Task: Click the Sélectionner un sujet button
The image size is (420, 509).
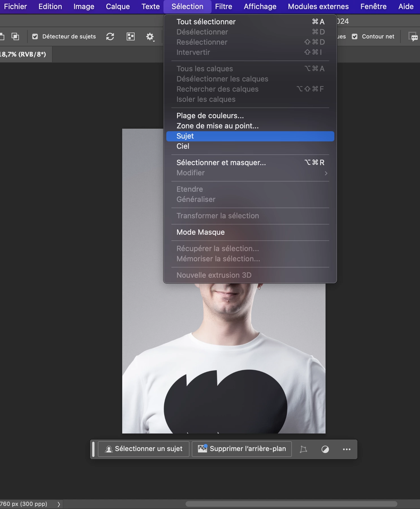Action: (x=143, y=449)
